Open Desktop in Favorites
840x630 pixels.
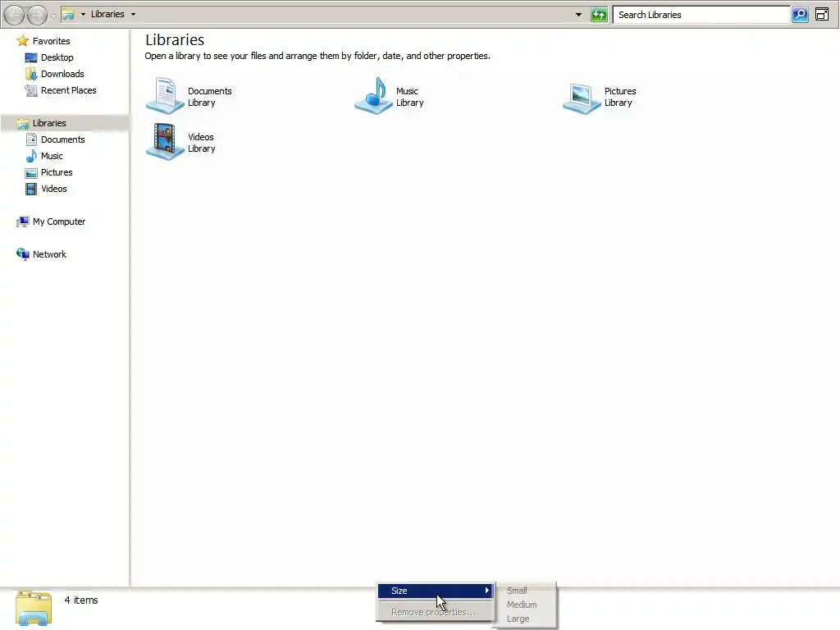coord(57,57)
